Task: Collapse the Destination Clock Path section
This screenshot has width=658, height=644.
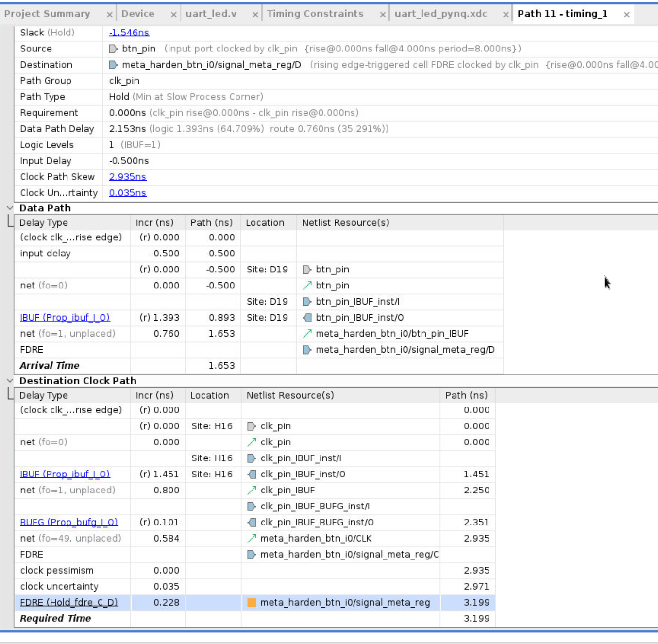Action: pyautogui.click(x=10, y=381)
